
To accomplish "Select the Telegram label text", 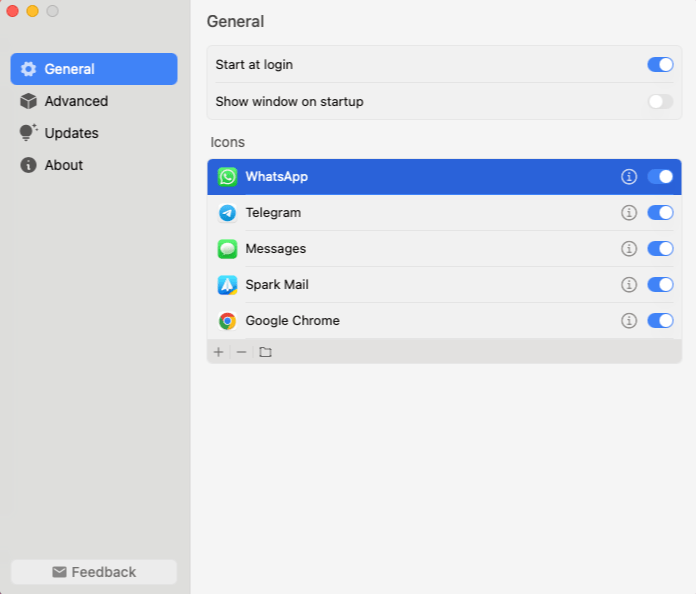I will pos(273,213).
